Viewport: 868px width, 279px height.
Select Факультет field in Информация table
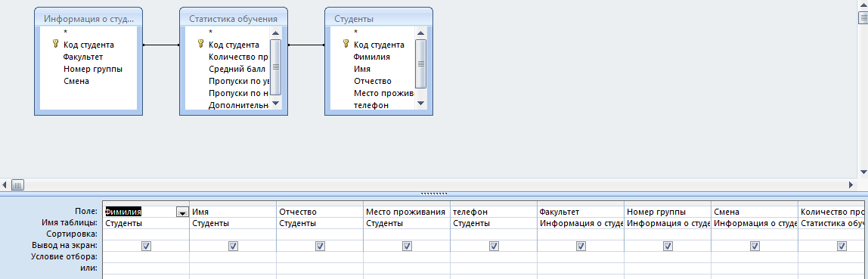[x=83, y=57]
